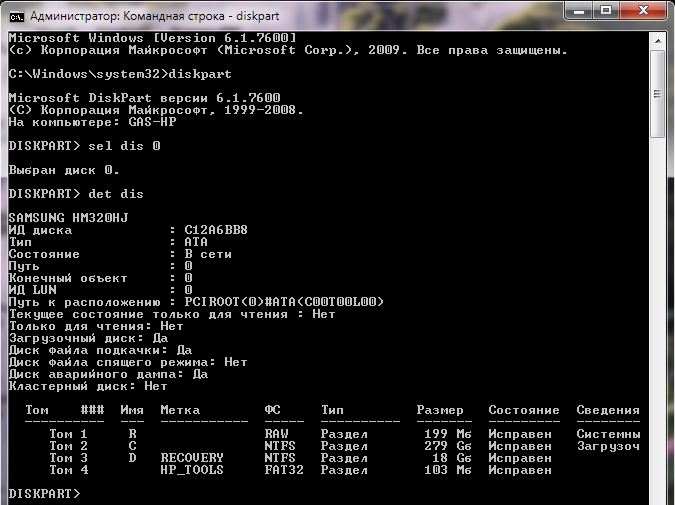The width and height of the screenshot is (675, 505).
Task: Click the 'RAW' file system cell
Action: click(276, 434)
